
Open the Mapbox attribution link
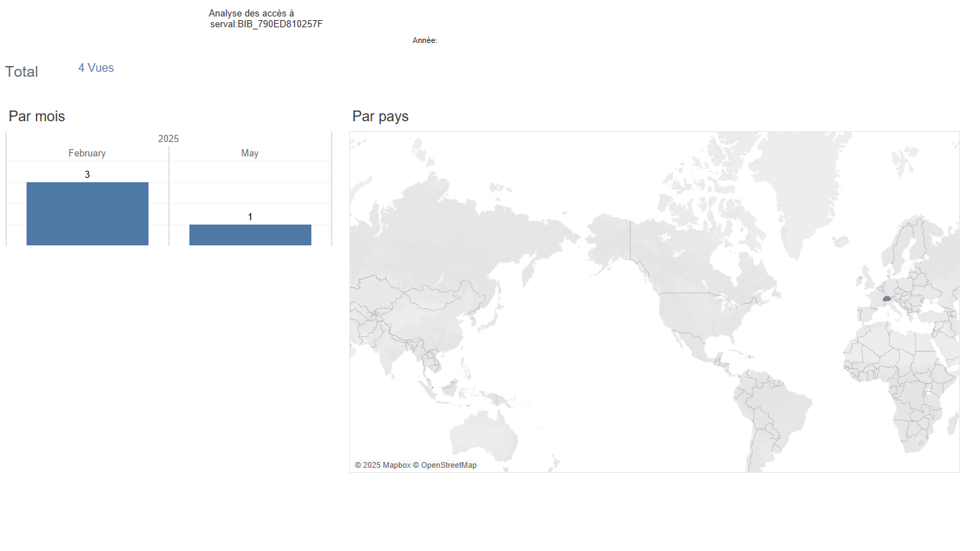click(382, 465)
